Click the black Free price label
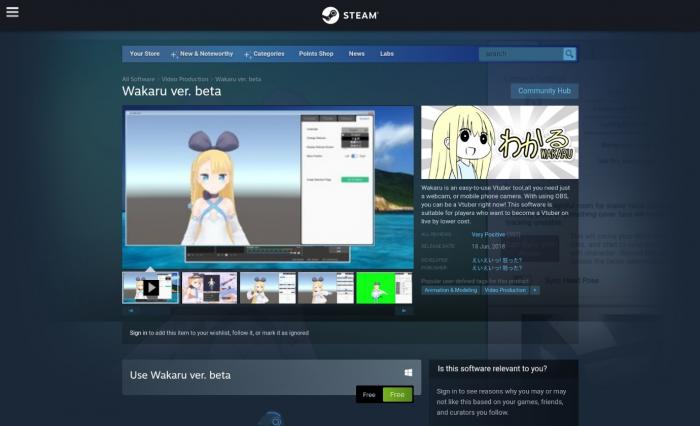The width and height of the screenshot is (700, 426). pyautogui.click(x=369, y=395)
